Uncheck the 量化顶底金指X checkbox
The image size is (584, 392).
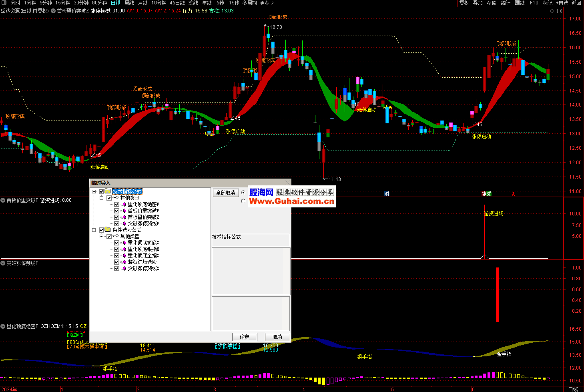116,255
